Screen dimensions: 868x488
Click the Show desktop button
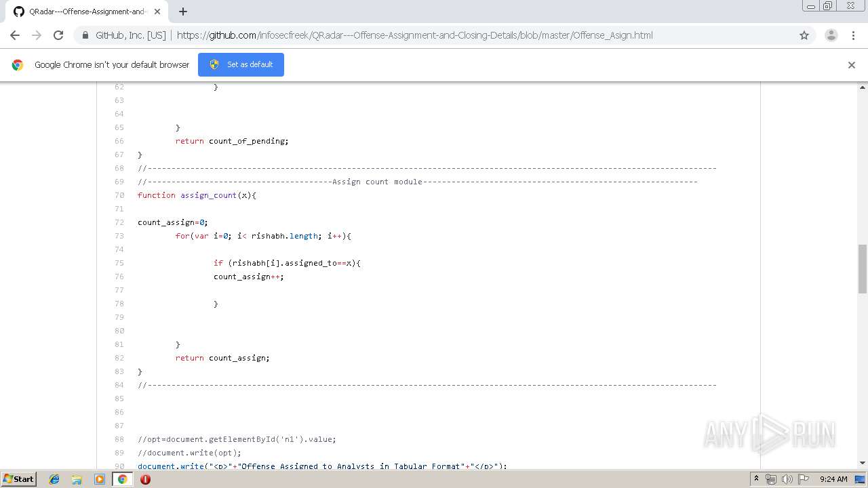coord(861,479)
